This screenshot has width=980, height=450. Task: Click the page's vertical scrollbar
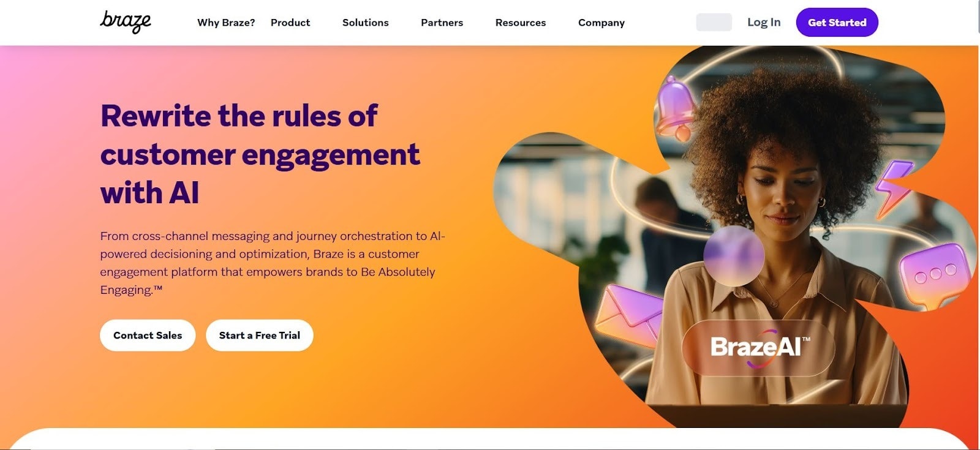(978, 225)
